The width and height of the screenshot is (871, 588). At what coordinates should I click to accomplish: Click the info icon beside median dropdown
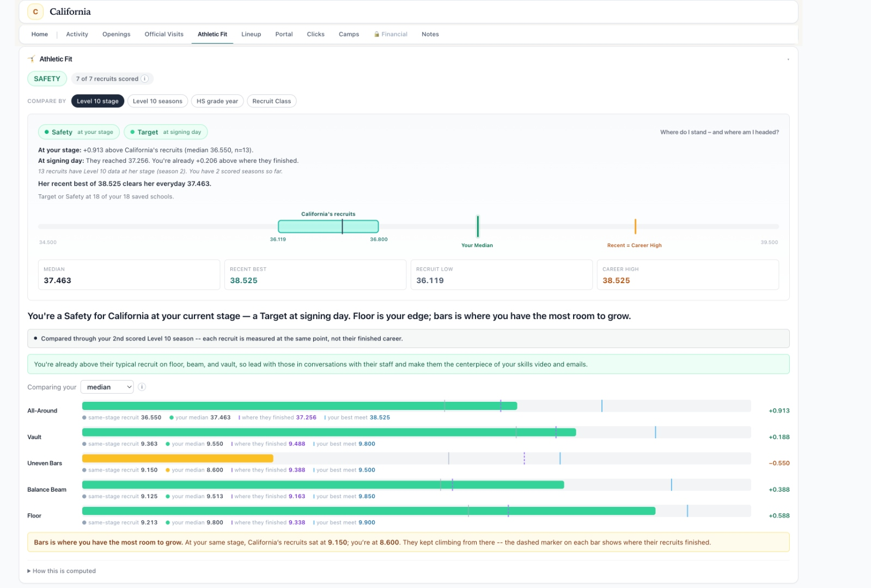pyautogui.click(x=142, y=387)
